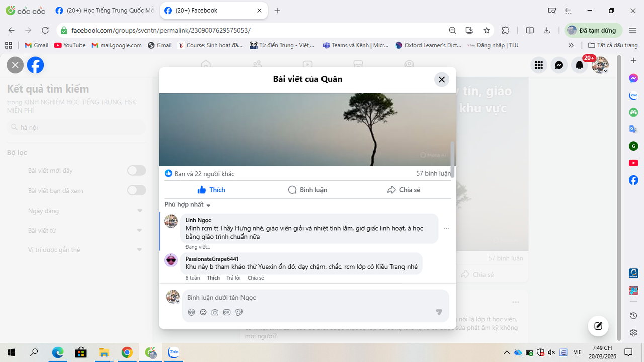The width and height of the screenshot is (644, 362).
Task: Open Messenger in the Cốc Cốc sidebar
Action: click(633, 78)
